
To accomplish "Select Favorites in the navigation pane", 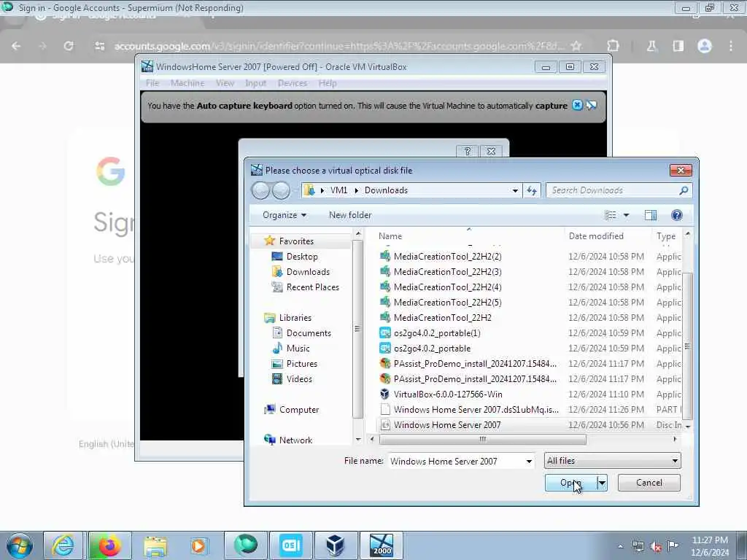I will (296, 241).
